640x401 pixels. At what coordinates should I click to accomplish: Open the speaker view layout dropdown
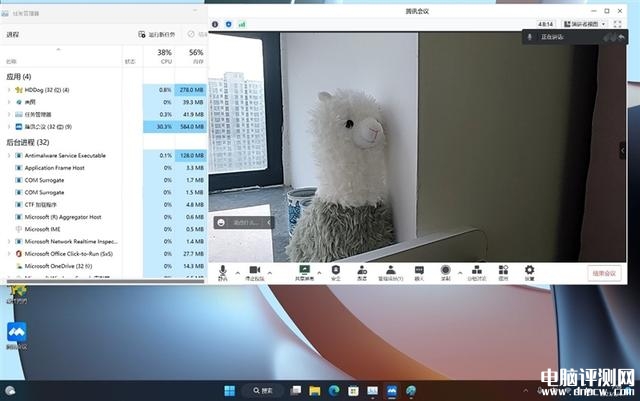[x=584, y=24]
